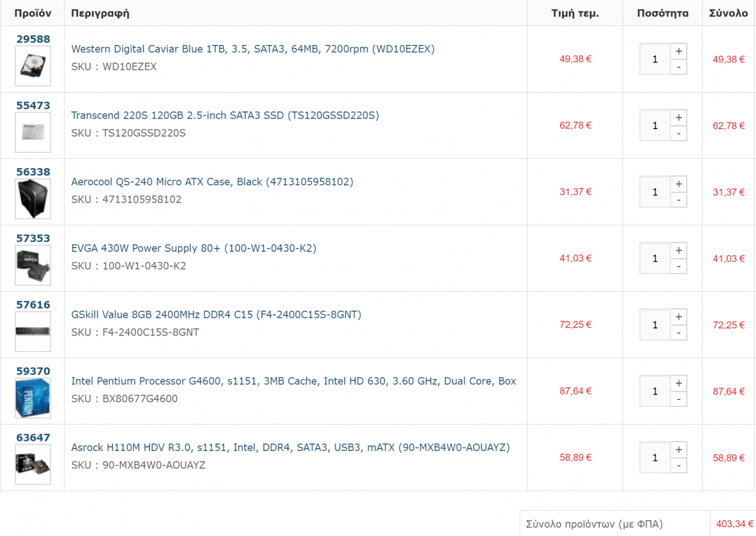Click unit price 72,25 € for GSkill RAM
The height and width of the screenshot is (536, 756).
tap(575, 325)
